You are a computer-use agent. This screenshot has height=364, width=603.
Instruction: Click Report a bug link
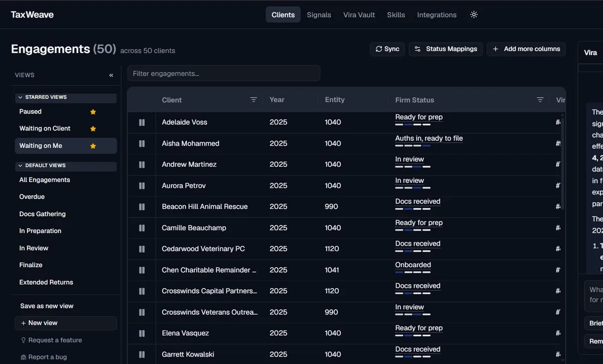(x=43, y=357)
